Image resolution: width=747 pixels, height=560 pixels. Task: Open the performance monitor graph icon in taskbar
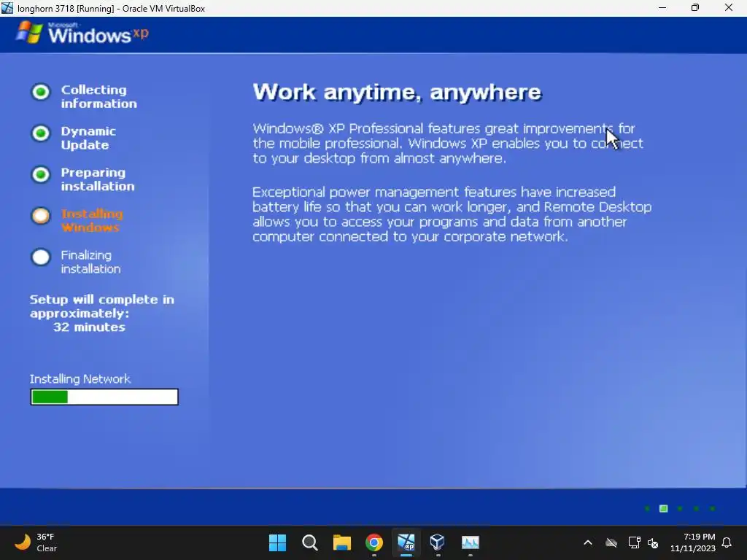[x=471, y=542]
